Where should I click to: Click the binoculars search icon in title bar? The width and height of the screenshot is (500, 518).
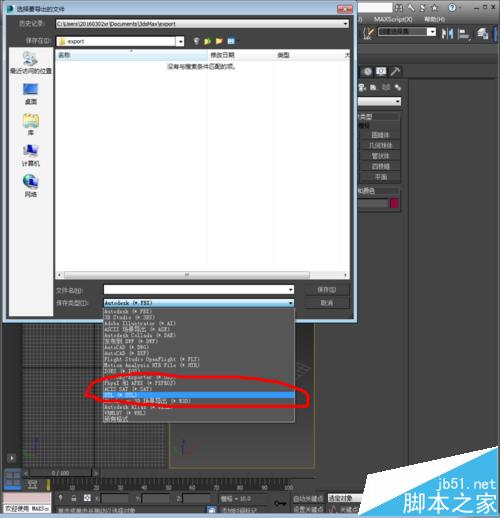(399, 8)
